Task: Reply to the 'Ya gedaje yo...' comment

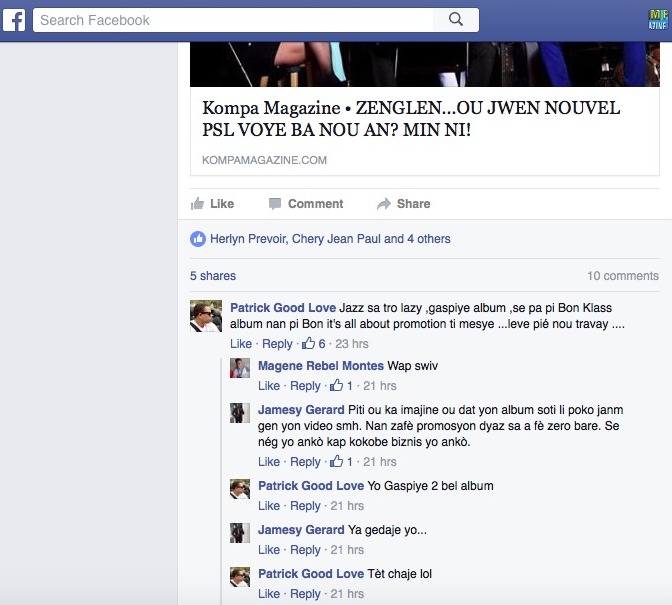Action: tap(305, 550)
